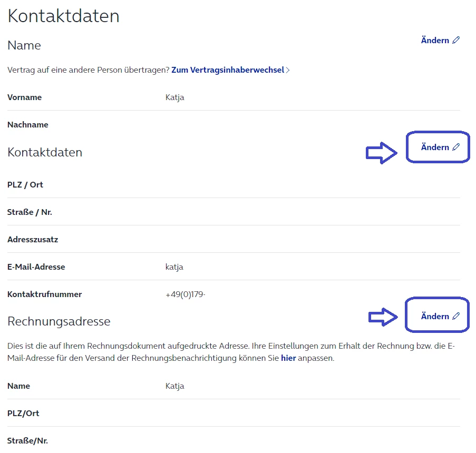This screenshot has width=476, height=453.
Task: Click the pencil icon beside the Name section
Action: 456,40
